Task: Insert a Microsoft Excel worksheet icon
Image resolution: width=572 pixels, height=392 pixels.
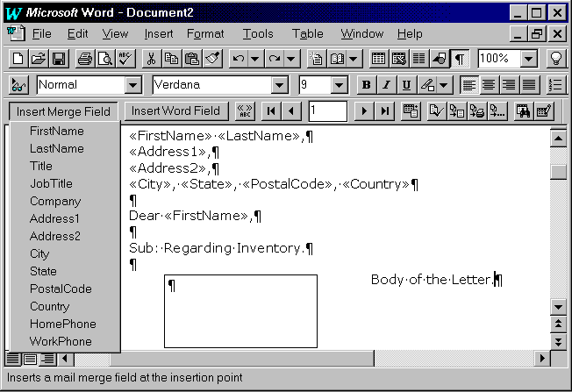Action: (398, 59)
